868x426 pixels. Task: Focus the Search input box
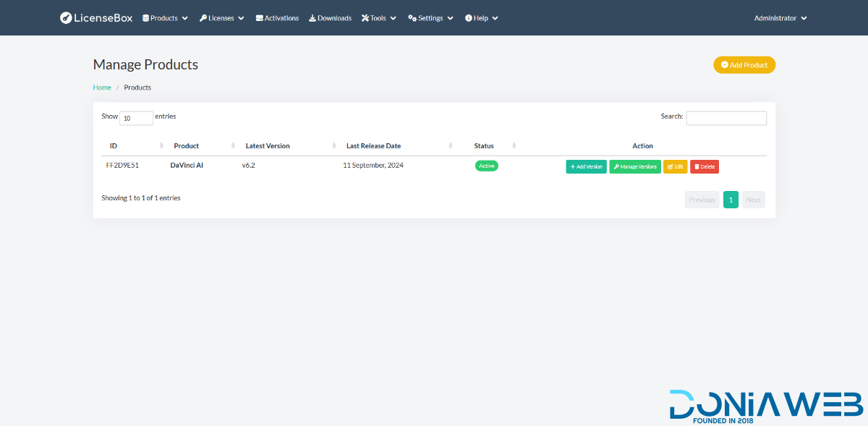(726, 118)
